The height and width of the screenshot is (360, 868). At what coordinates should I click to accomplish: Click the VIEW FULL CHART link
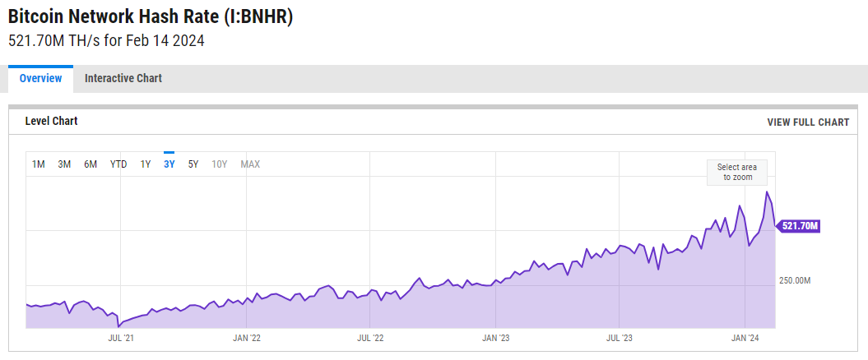point(807,122)
